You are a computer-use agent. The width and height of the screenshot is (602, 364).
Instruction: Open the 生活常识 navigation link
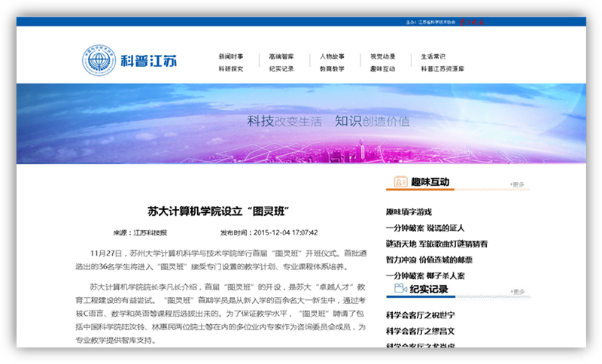click(x=433, y=56)
